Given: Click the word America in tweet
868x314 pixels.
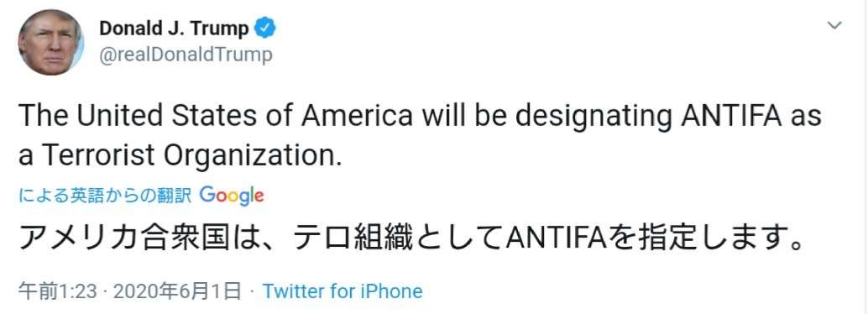Looking at the screenshot, I should tap(356, 117).
